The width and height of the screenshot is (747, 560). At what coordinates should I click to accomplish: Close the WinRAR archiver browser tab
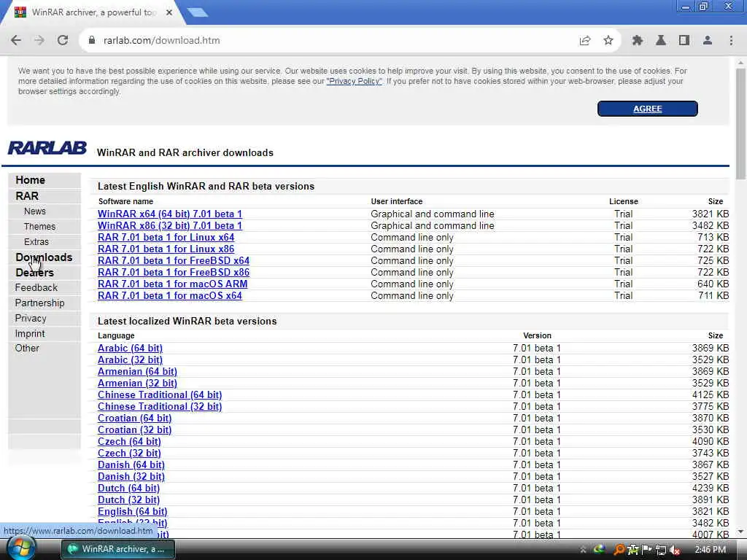[169, 12]
